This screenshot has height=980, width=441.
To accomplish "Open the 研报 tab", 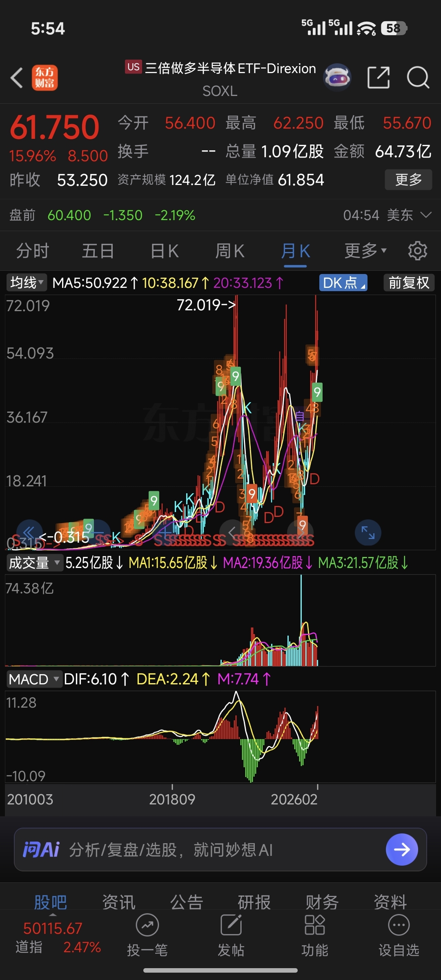I will tap(254, 902).
